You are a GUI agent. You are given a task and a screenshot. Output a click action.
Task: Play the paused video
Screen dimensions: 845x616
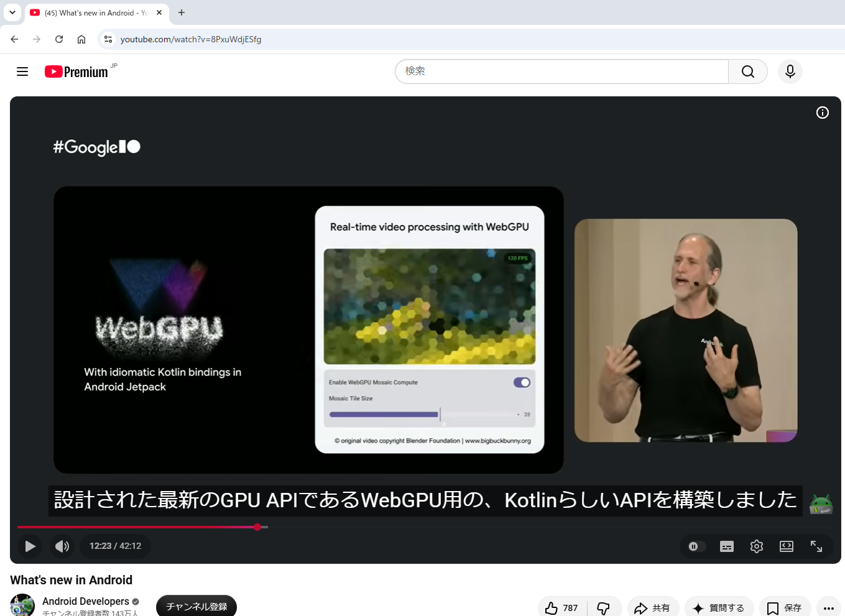30,546
